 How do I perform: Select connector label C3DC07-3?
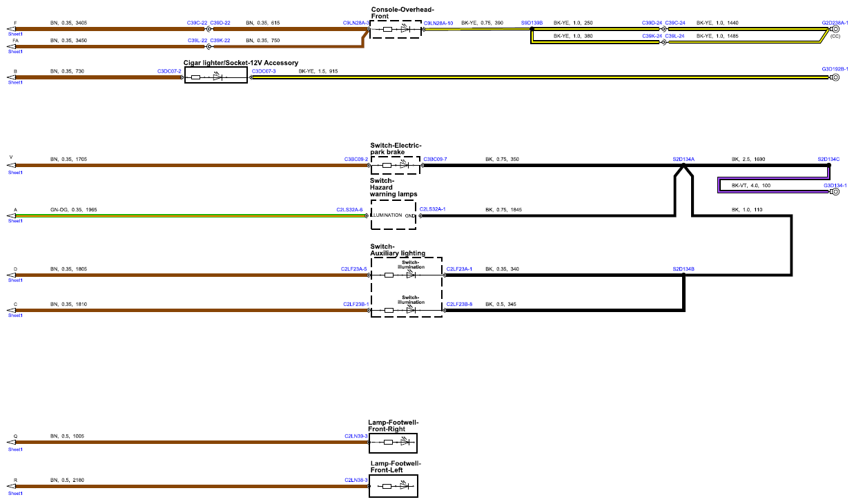point(264,71)
